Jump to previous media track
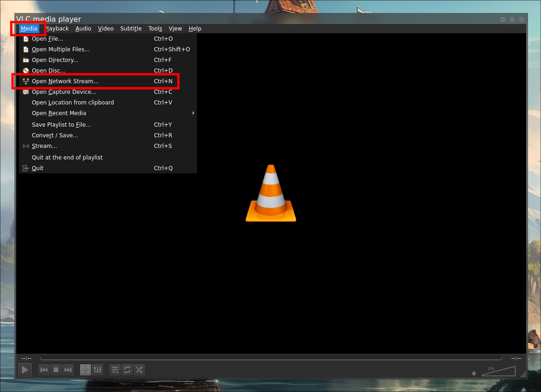This screenshot has width=541, height=392. click(44, 370)
